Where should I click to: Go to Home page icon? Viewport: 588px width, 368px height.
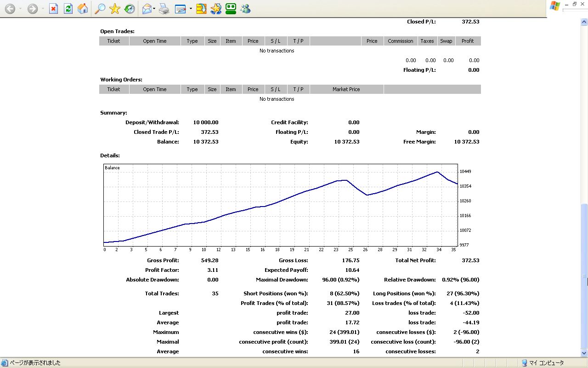point(83,9)
